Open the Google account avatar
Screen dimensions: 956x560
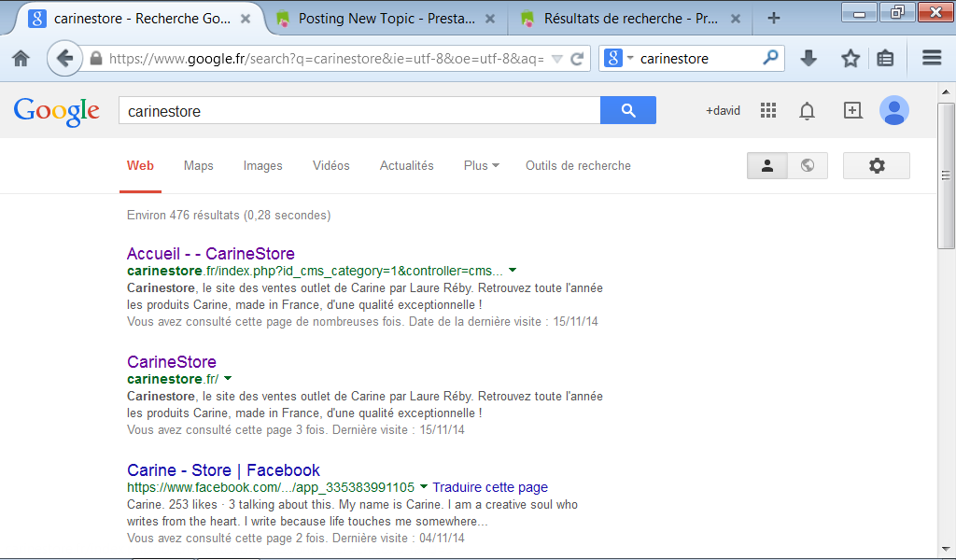(893, 110)
